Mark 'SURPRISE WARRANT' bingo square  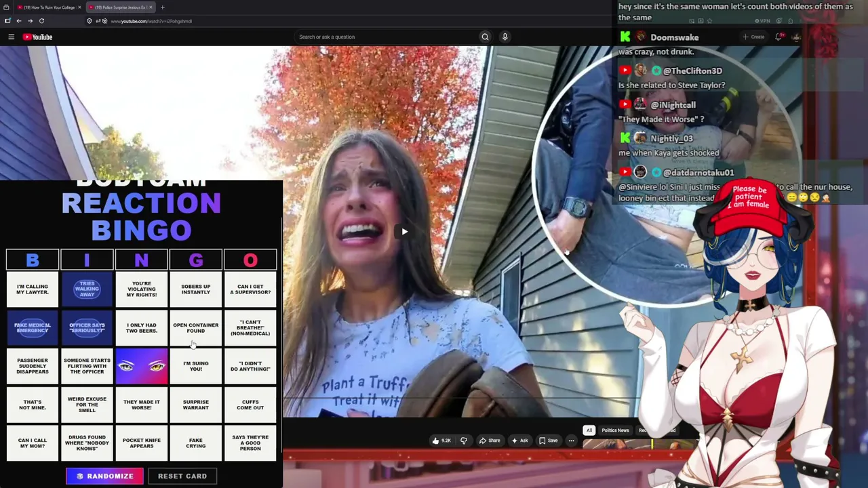point(196,405)
